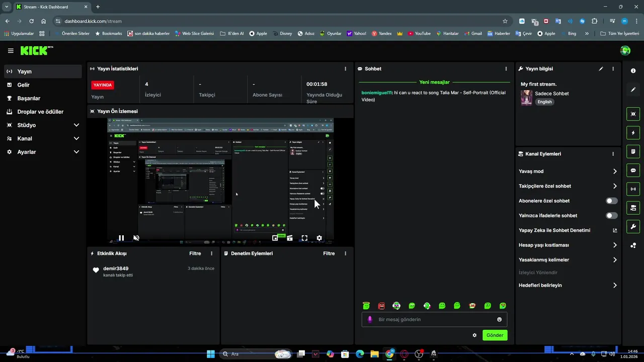Image resolution: width=644 pixels, height=362 pixels.
Task: Open Yasaklanmış kelimeler settings
Action: (568, 260)
